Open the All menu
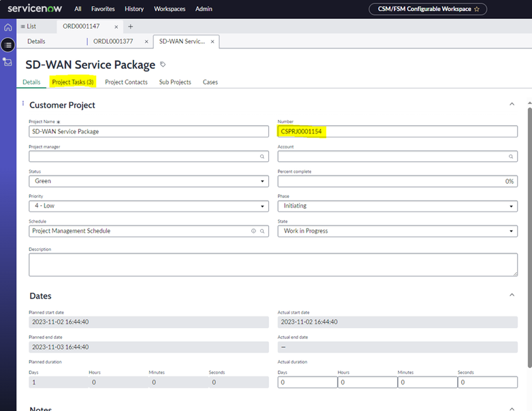This screenshot has height=411, width=532. point(78,9)
